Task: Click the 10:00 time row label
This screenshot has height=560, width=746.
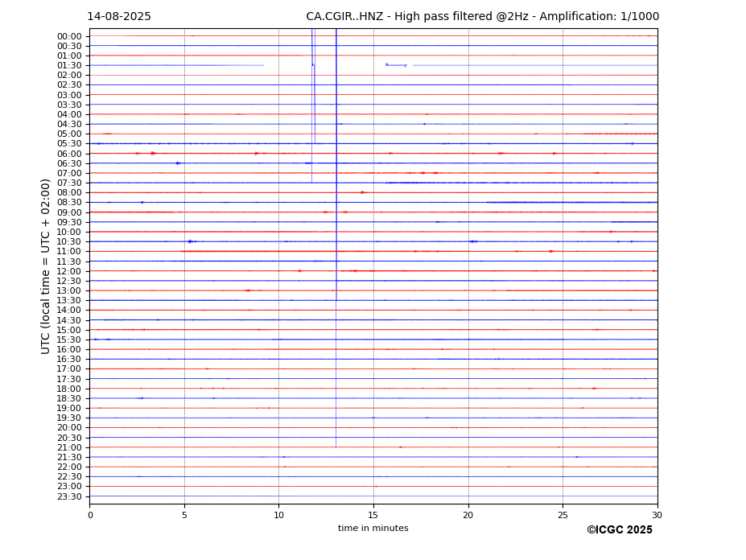Action: [x=69, y=233]
